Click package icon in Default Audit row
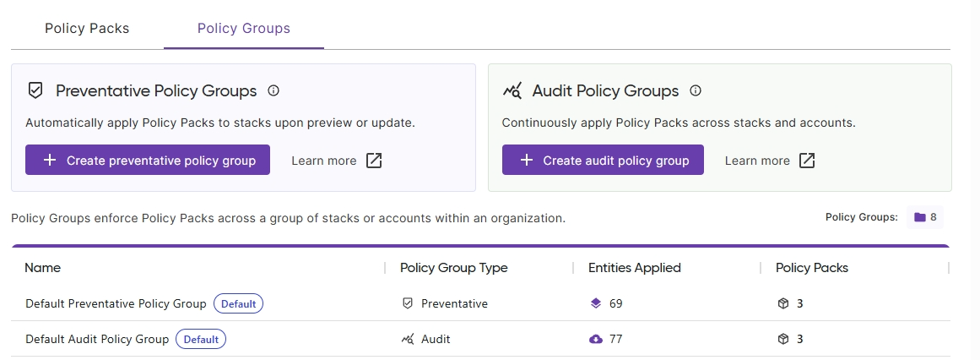 (x=783, y=340)
